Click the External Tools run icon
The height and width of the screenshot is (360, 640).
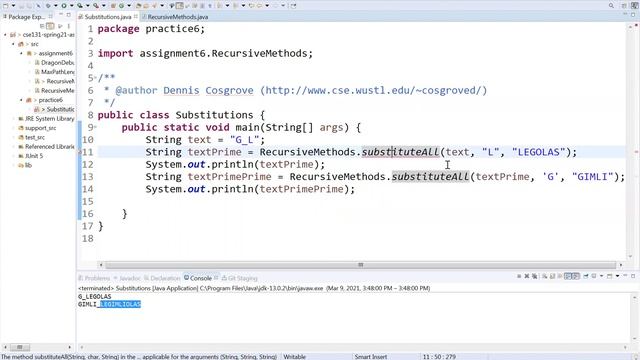click(96, 6)
